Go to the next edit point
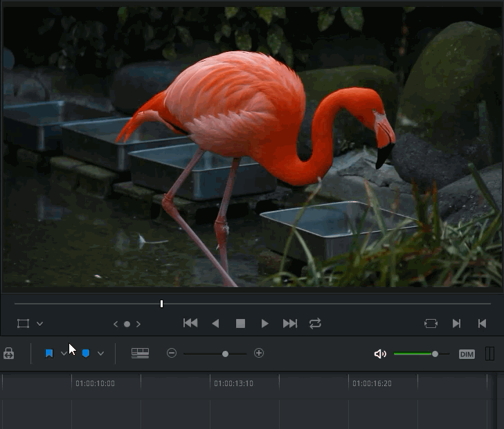Viewport: 504px width, 429px height. point(456,323)
